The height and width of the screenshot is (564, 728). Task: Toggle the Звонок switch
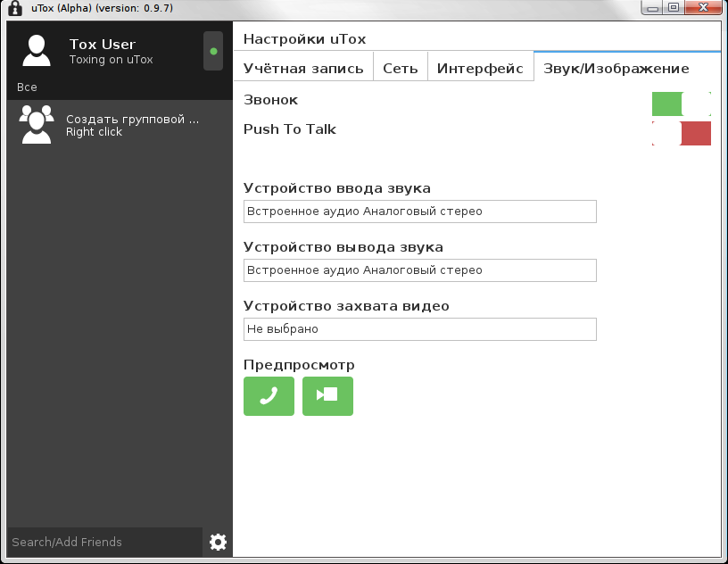(681, 104)
